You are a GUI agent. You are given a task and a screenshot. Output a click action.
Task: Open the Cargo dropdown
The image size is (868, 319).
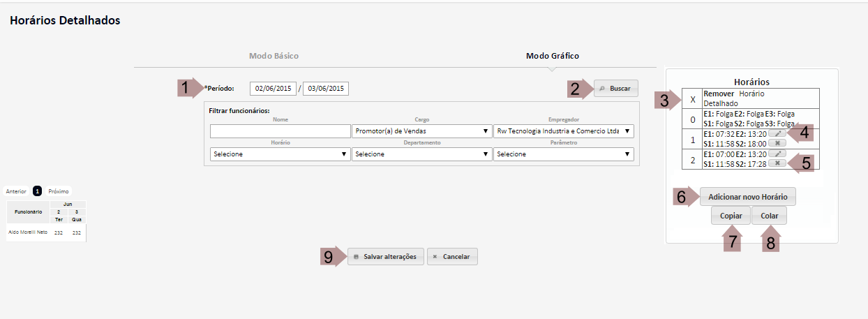tap(421, 131)
